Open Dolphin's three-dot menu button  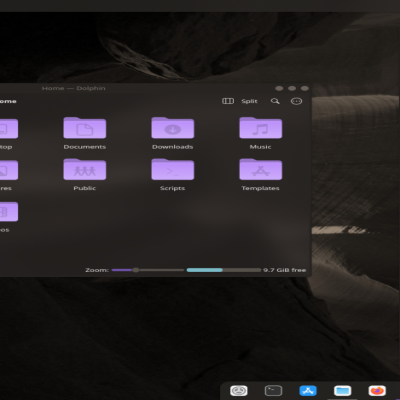click(296, 101)
